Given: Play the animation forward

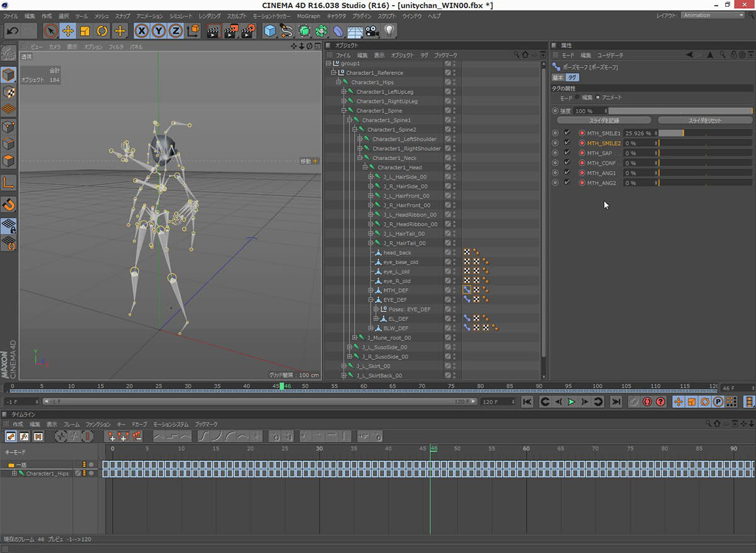Looking at the screenshot, I should point(571,402).
